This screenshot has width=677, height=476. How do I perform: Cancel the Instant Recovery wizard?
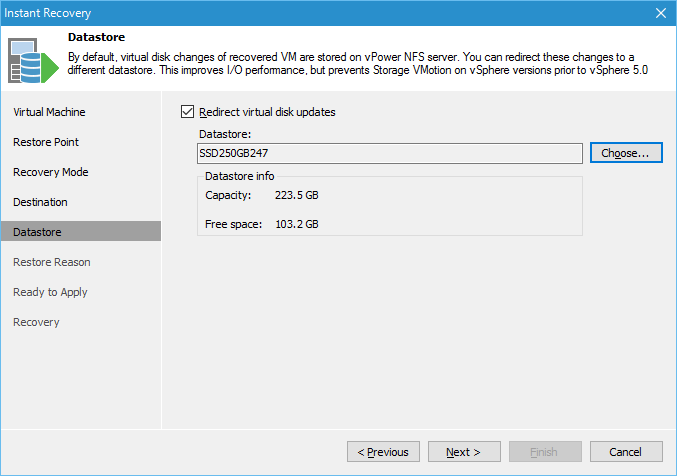[x=626, y=452]
